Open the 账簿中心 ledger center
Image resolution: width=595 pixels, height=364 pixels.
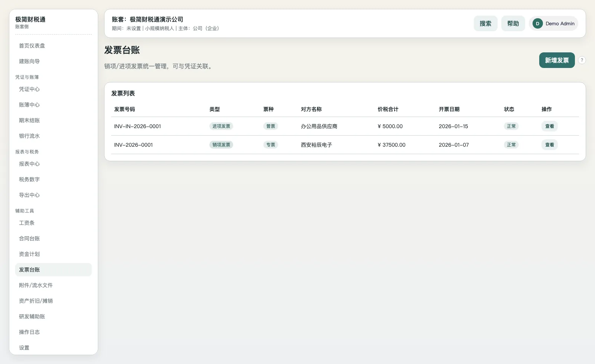coord(29,104)
